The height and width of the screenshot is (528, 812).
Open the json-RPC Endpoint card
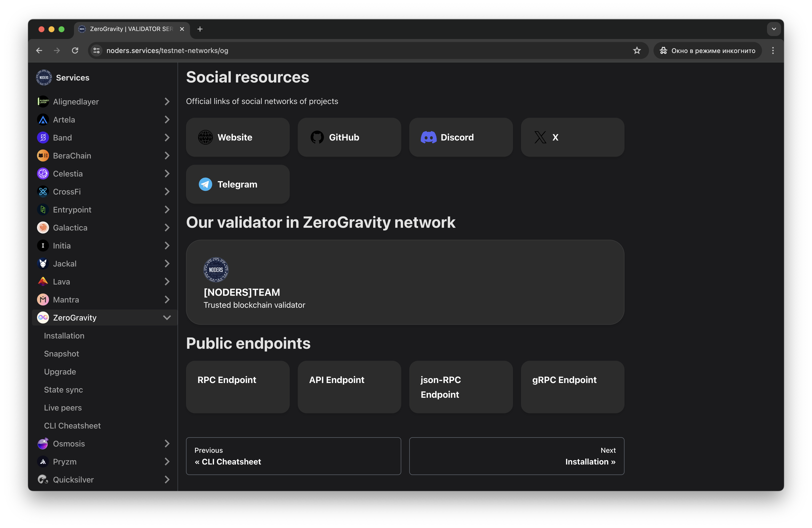coord(461,387)
